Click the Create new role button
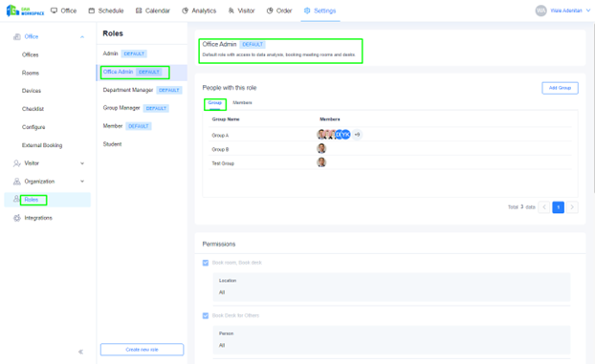 142,350
